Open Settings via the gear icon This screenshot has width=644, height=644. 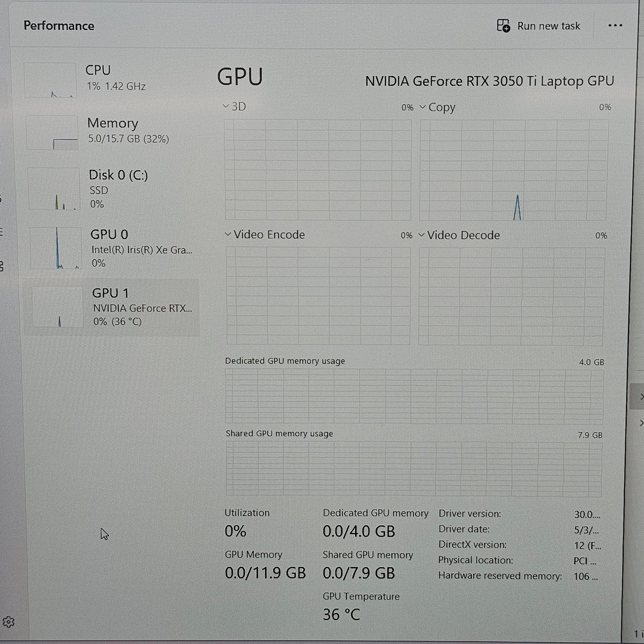click(x=8, y=622)
